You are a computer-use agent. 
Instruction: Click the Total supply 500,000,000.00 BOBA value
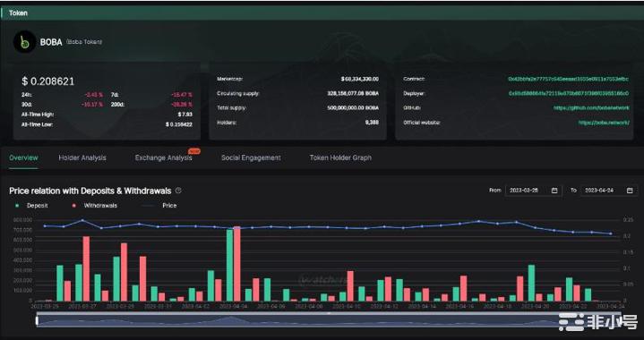[x=353, y=108]
